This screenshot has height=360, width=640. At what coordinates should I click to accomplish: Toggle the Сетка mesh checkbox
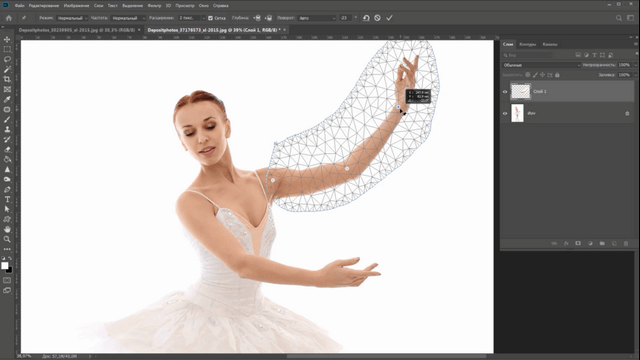(210, 18)
